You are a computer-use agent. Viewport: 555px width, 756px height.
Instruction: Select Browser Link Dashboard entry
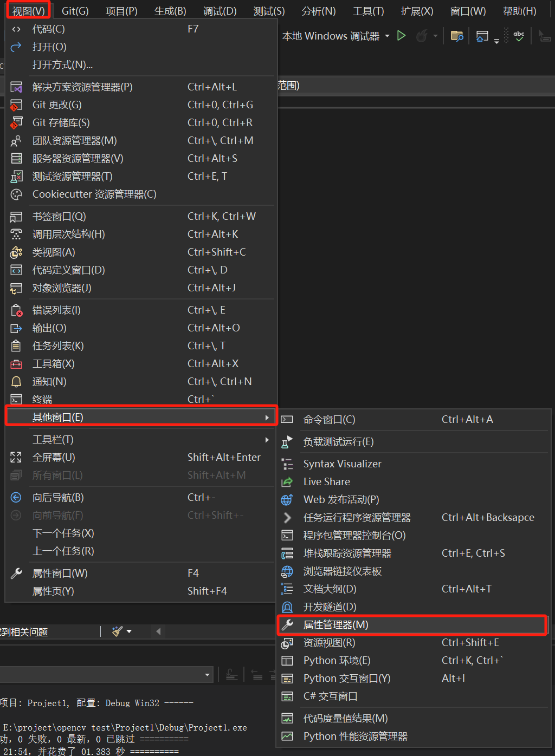point(414,571)
